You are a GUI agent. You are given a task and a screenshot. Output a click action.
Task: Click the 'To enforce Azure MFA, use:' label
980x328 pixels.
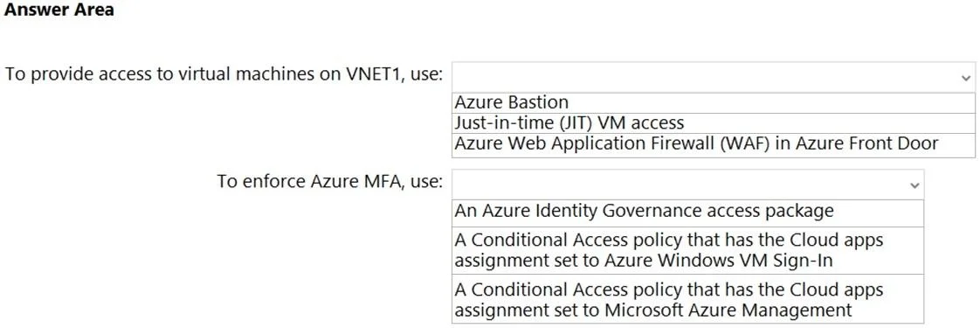click(x=330, y=182)
